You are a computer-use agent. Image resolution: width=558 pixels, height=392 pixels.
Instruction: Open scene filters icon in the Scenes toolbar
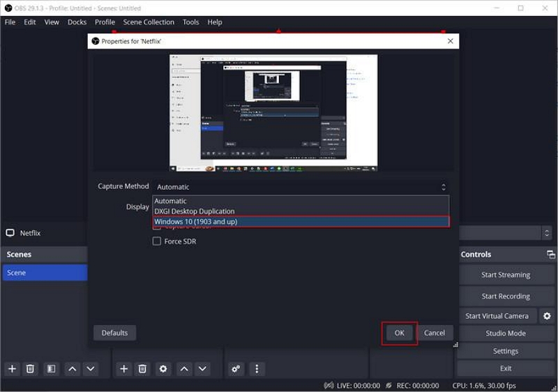click(51, 368)
